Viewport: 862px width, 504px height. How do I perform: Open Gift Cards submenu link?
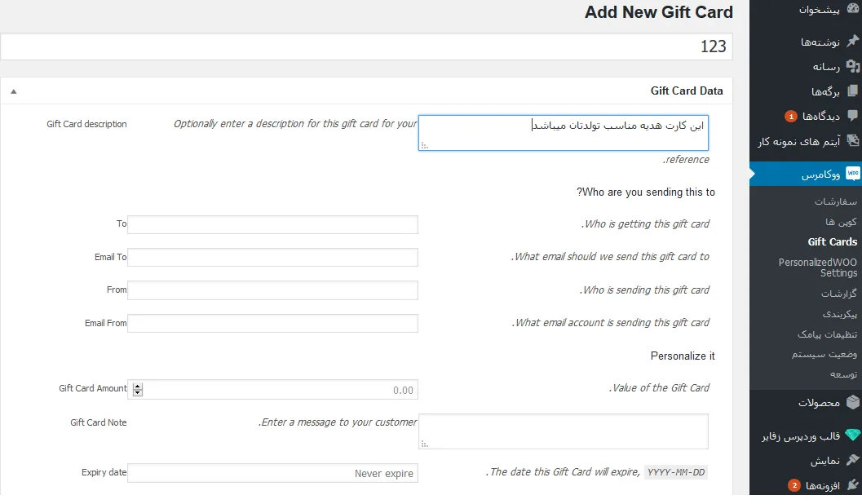click(833, 242)
